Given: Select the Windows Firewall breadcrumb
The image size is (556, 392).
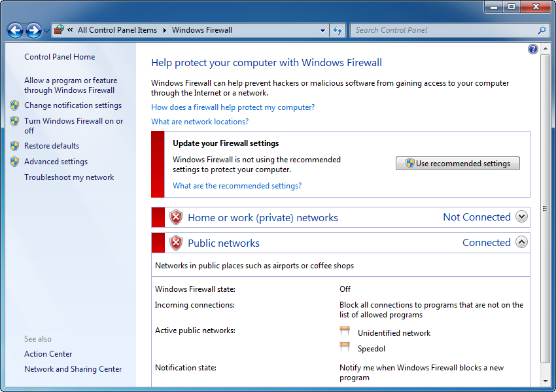Looking at the screenshot, I should tap(202, 30).
